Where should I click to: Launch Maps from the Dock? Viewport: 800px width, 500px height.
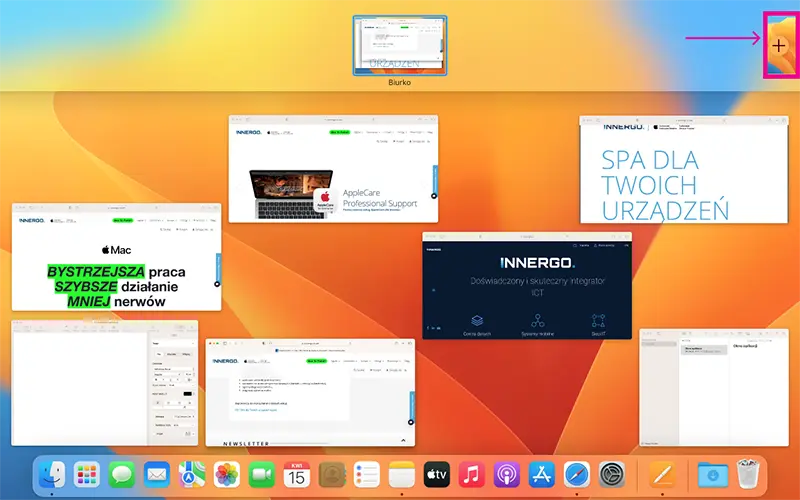point(192,474)
